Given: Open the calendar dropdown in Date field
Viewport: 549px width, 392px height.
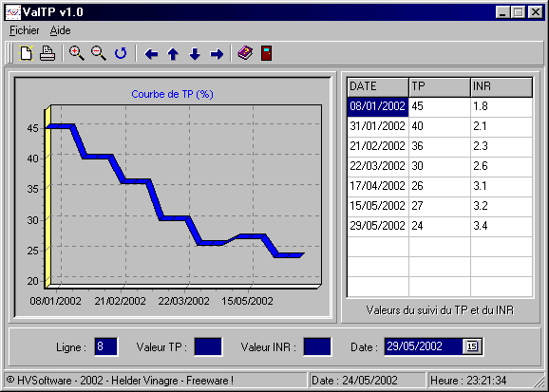Looking at the screenshot, I should pyautogui.click(x=472, y=346).
